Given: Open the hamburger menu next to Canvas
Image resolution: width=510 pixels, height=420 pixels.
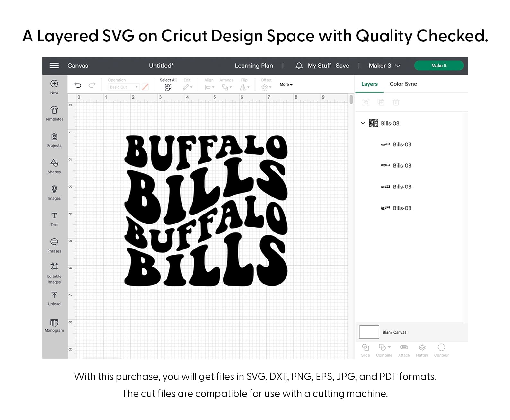Looking at the screenshot, I should point(54,66).
